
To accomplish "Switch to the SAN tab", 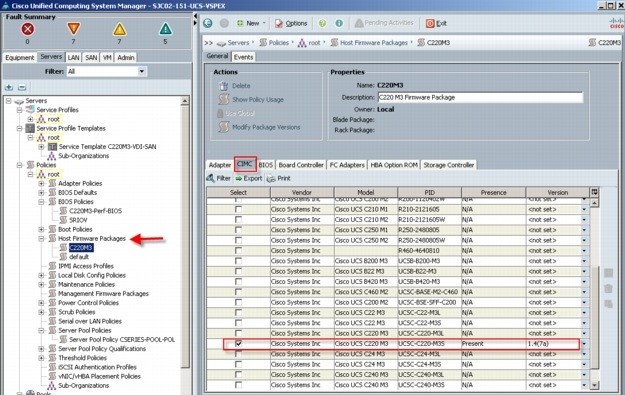I will (x=91, y=57).
